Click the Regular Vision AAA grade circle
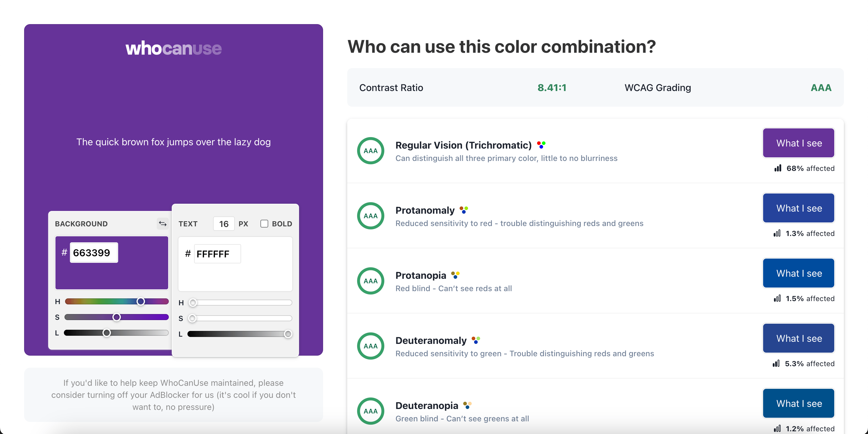 pyautogui.click(x=371, y=151)
